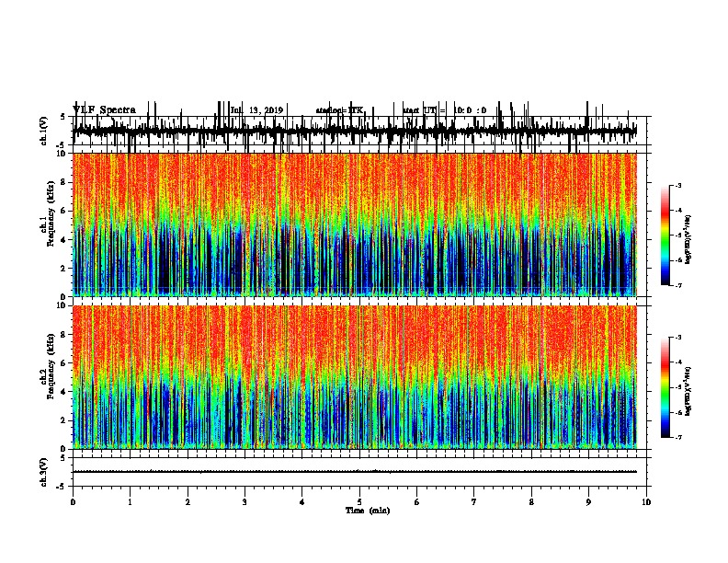Click the ch.1 color bar "-3" label
The width and height of the screenshot is (728, 563).
677,185
